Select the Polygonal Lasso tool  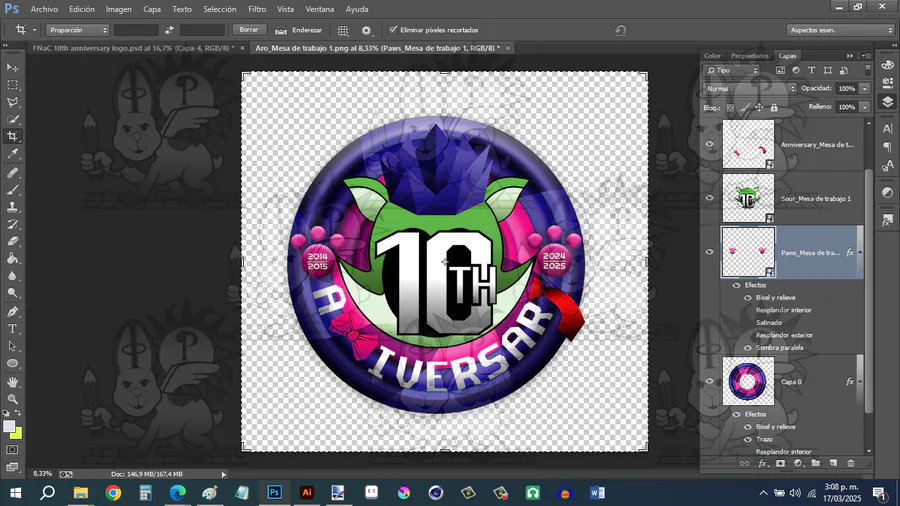tap(12, 102)
